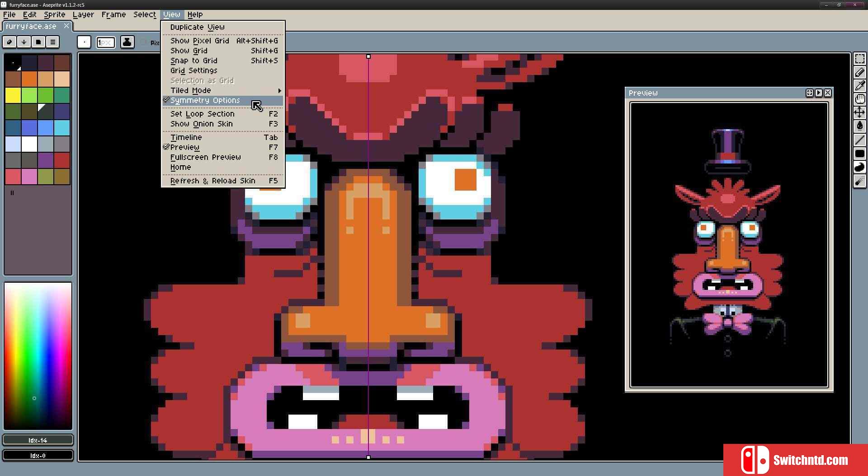The width and height of the screenshot is (868, 476).
Task: Close the open View menu
Action: coord(172,14)
